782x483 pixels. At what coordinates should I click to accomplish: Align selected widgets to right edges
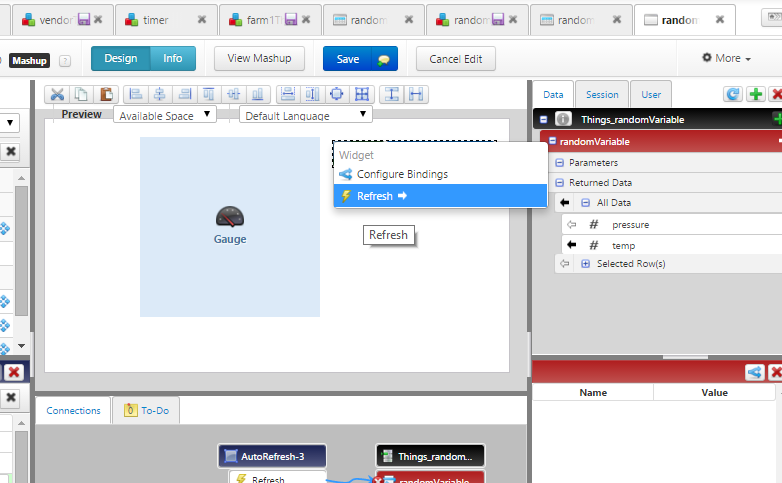[x=185, y=94]
